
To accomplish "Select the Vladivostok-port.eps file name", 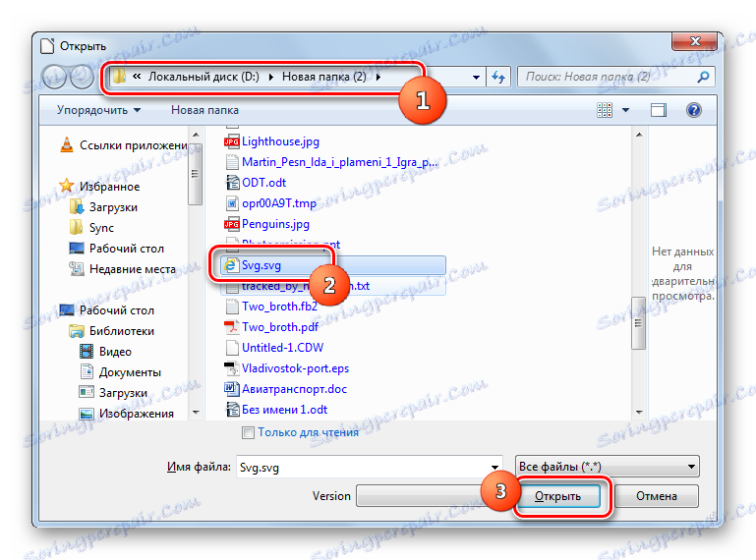I will click(295, 368).
